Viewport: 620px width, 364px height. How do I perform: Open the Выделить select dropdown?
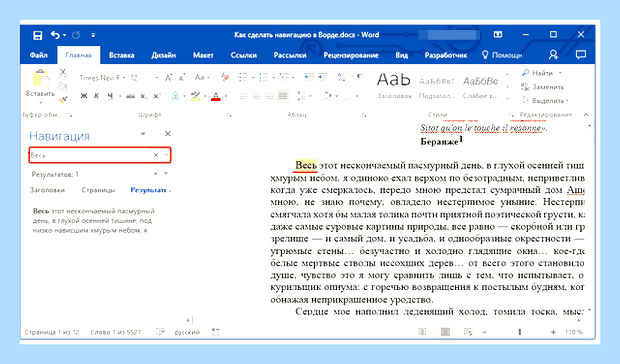pyautogui.click(x=546, y=101)
